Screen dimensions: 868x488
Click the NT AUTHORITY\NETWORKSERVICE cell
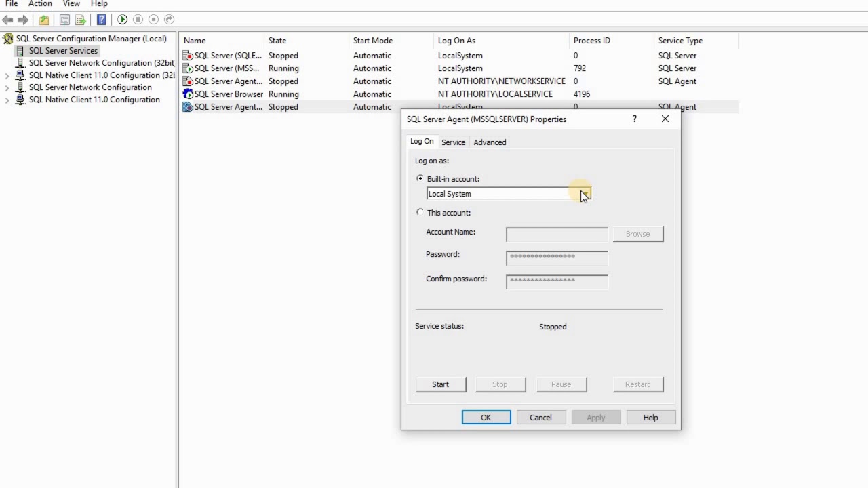[501, 81]
